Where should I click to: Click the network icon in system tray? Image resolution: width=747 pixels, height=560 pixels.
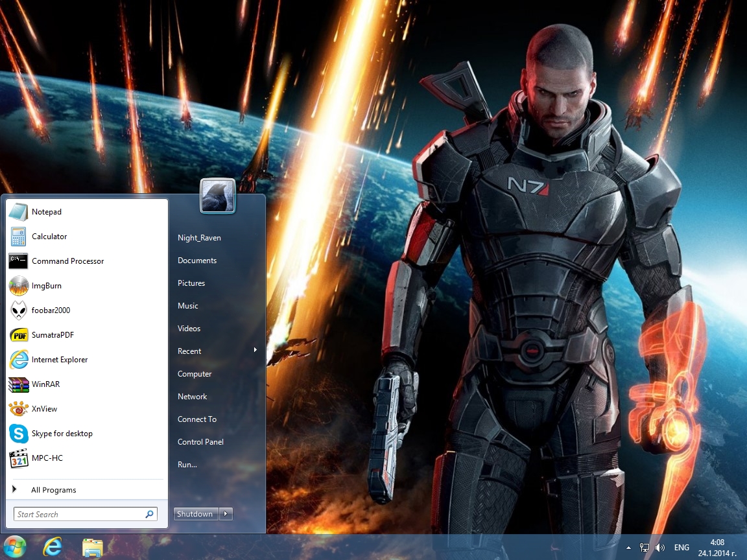pos(644,548)
